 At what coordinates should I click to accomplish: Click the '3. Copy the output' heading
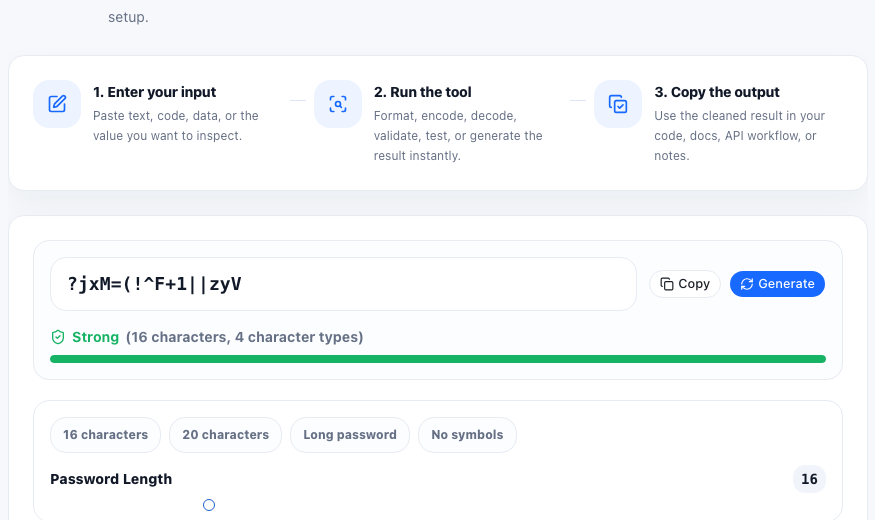tap(717, 92)
